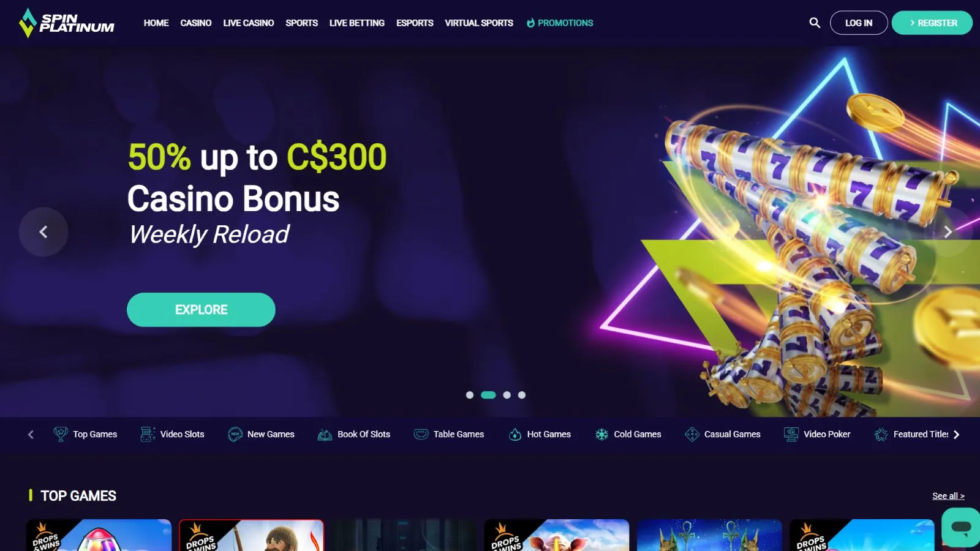This screenshot has width=980, height=551.
Task: Select the Video Slots category icon
Action: (148, 434)
